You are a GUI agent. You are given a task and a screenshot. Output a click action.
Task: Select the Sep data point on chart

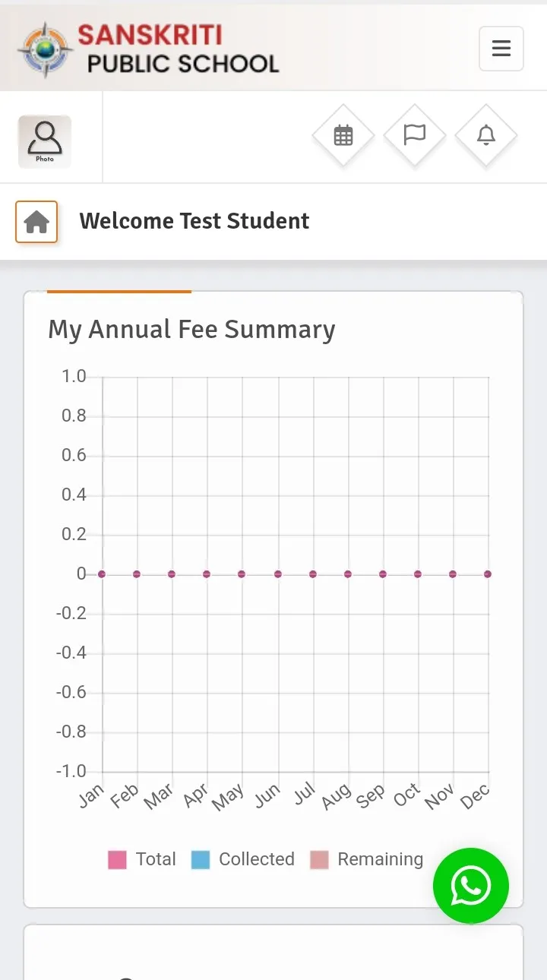pyautogui.click(x=383, y=574)
